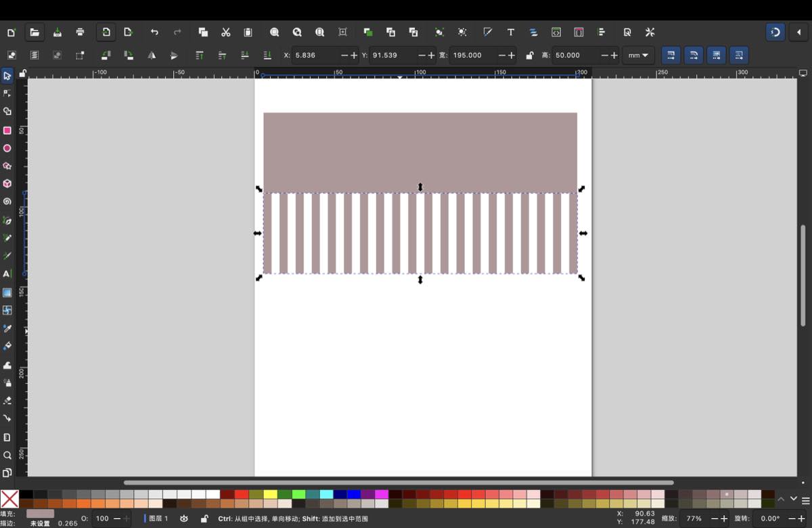This screenshot has height=528, width=812.
Task: Select the Paint Bucket tool
Action: (7, 346)
